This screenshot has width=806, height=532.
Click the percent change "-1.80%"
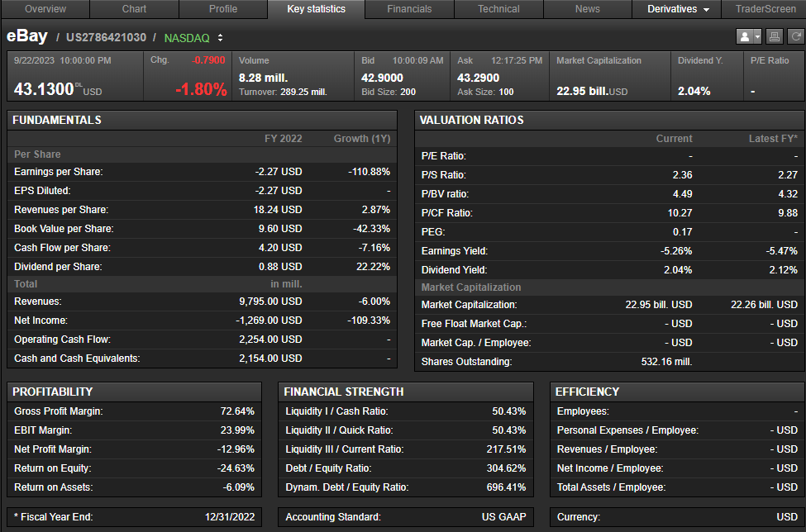pyautogui.click(x=201, y=89)
